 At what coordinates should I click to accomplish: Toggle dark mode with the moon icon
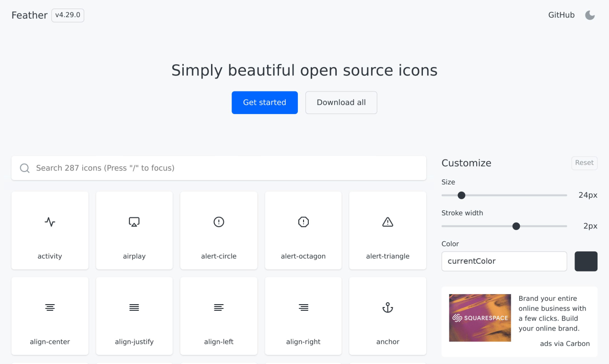(x=589, y=15)
